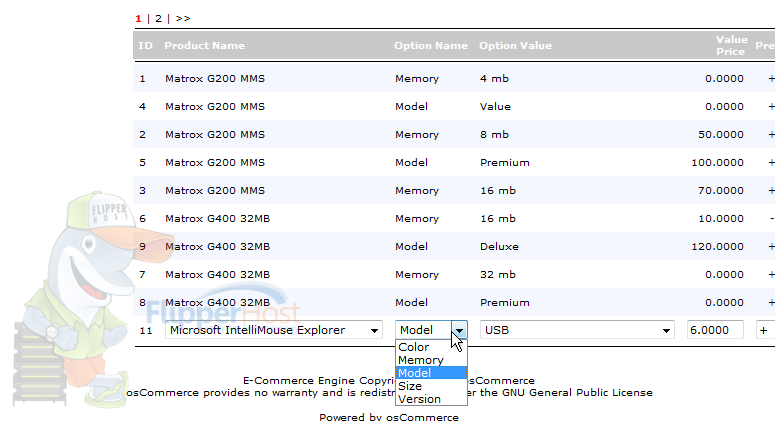Select page 1 link
Image resolution: width=776 pixels, height=422 pixels.
138,18
